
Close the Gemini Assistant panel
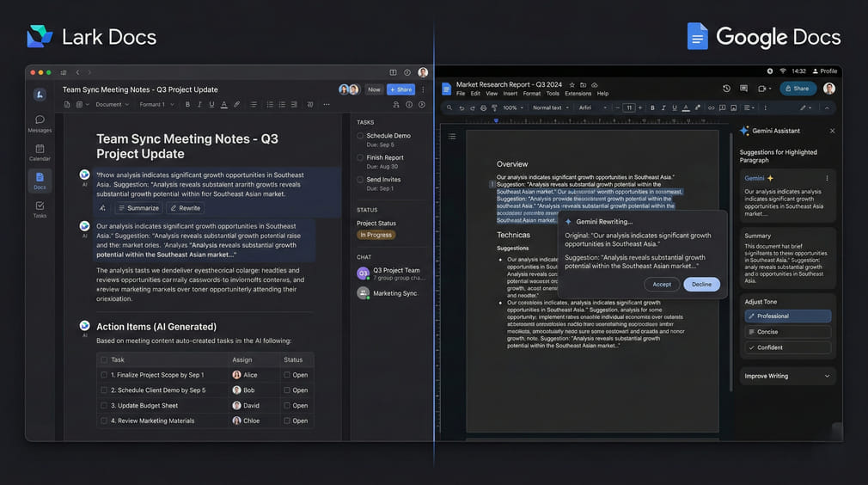tap(832, 132)
